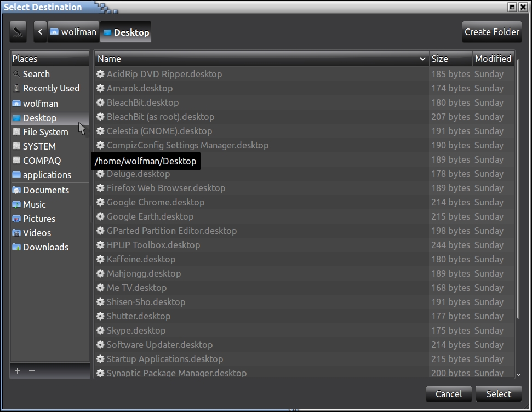
Task: Select File System in the sidebar
Action: (45, 132)
